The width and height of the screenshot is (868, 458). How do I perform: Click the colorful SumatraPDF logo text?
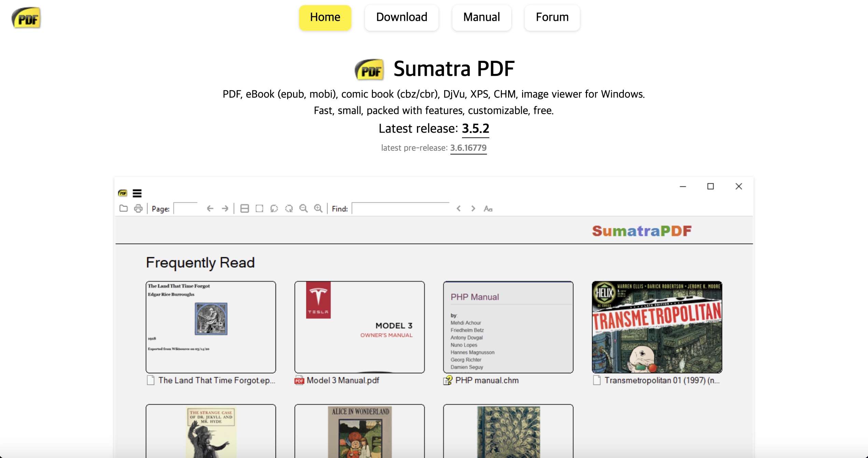[x=642, y=231]
